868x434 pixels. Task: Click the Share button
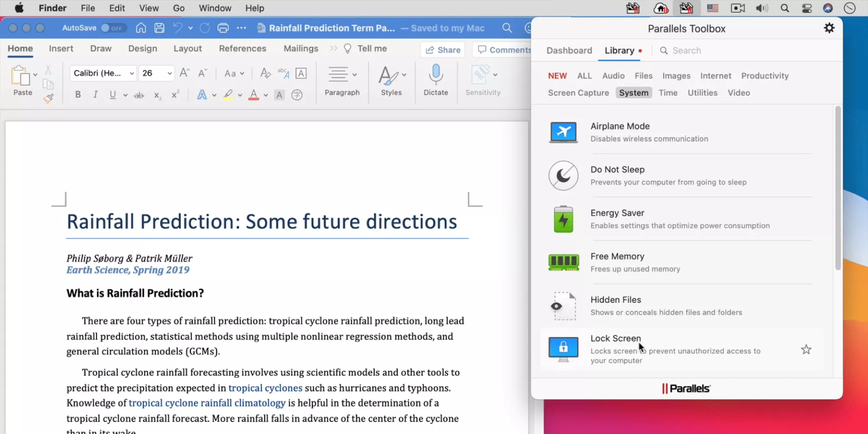(443, 50)
